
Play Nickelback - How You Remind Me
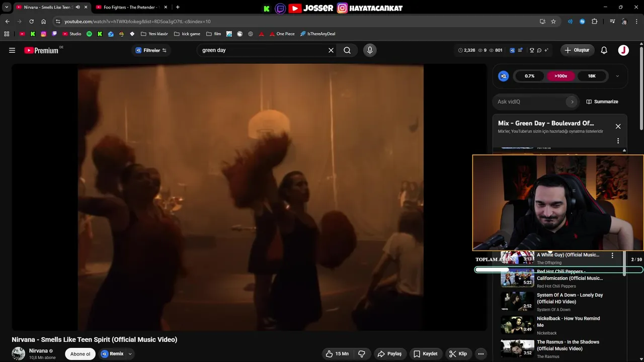(558, 325)
